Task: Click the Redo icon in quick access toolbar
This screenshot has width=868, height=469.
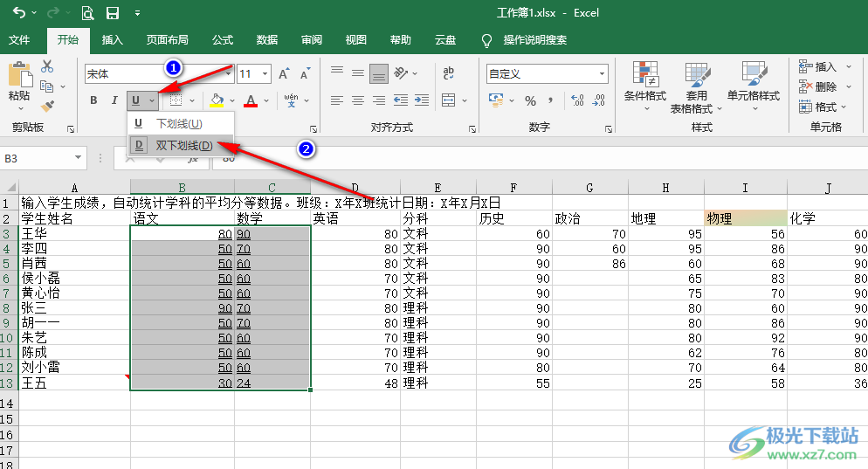Action: coord(53,12)
